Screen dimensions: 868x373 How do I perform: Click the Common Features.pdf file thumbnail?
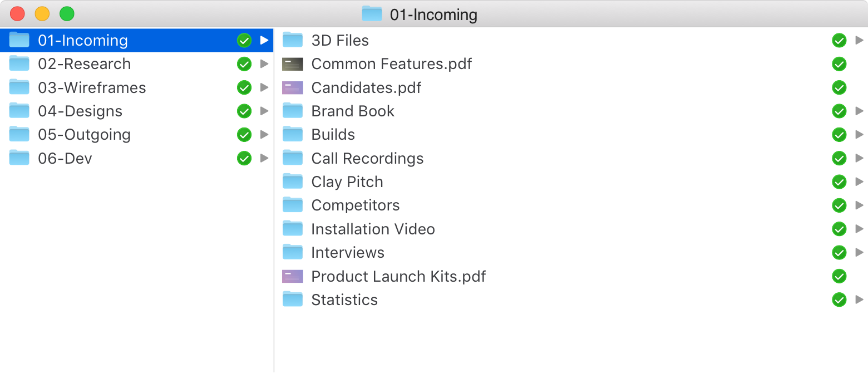pos(293,64)
